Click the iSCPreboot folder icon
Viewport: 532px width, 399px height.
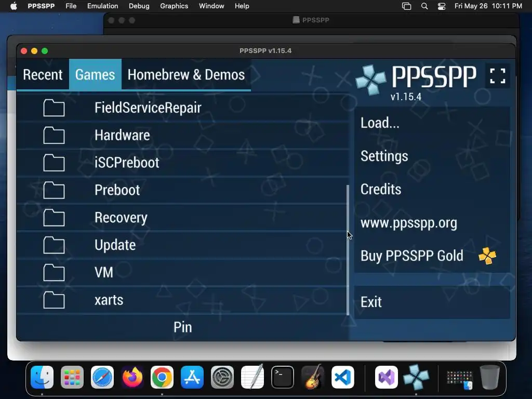(x=54, y=163)
